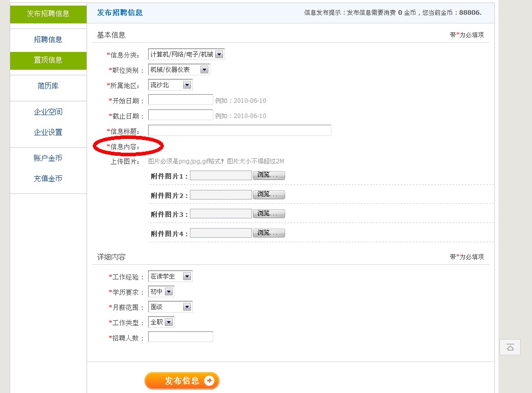The width and height of the screenshot is (532, 393).
Task: Click the 开始日期 start date field
Action: click(x=180, y=100)
